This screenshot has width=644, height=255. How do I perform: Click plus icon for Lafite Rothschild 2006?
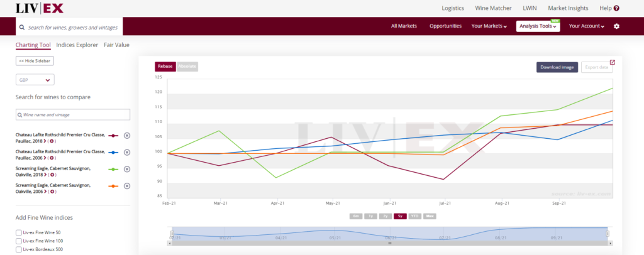coord(52,158)
